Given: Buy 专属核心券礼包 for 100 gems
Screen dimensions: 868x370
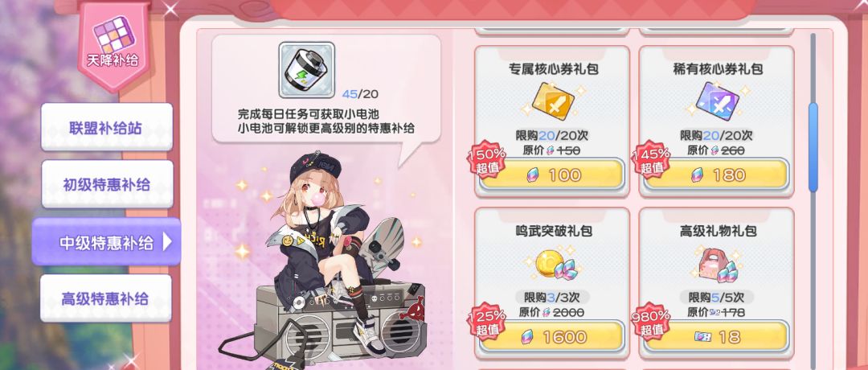Looking at the screenshot, I should coord(552,175).
